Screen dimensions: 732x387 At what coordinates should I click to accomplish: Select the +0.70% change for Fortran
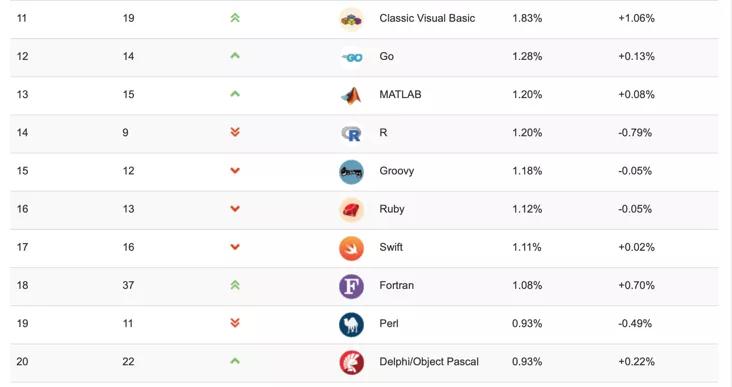tap(636, 285)
